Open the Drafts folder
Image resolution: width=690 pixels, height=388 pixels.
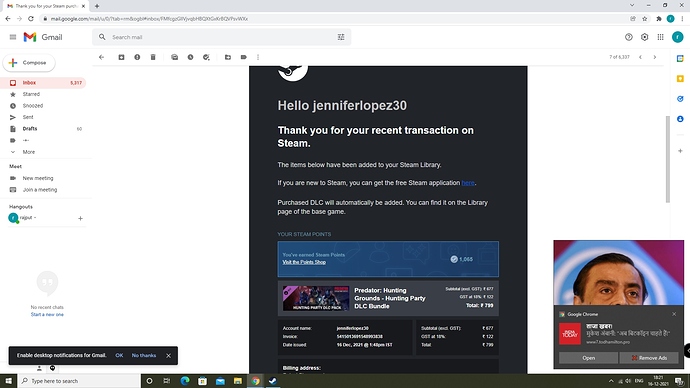[x=30, y=128]
